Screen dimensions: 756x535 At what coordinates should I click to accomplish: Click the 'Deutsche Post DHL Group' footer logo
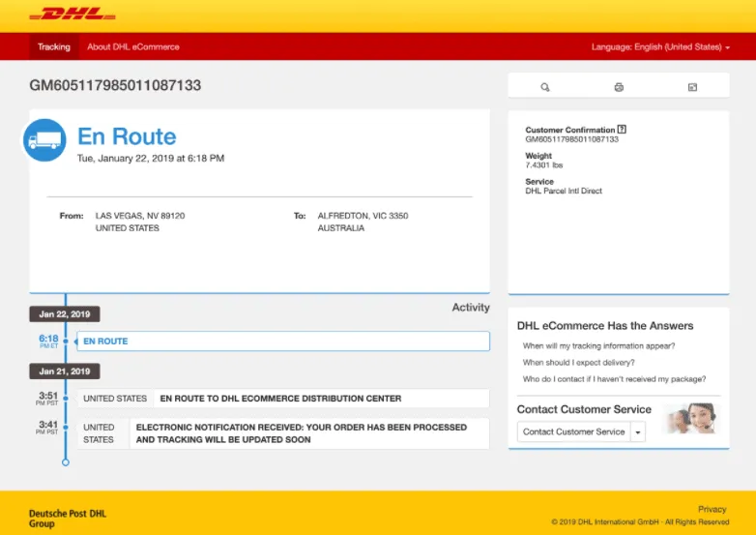[68, 519]
